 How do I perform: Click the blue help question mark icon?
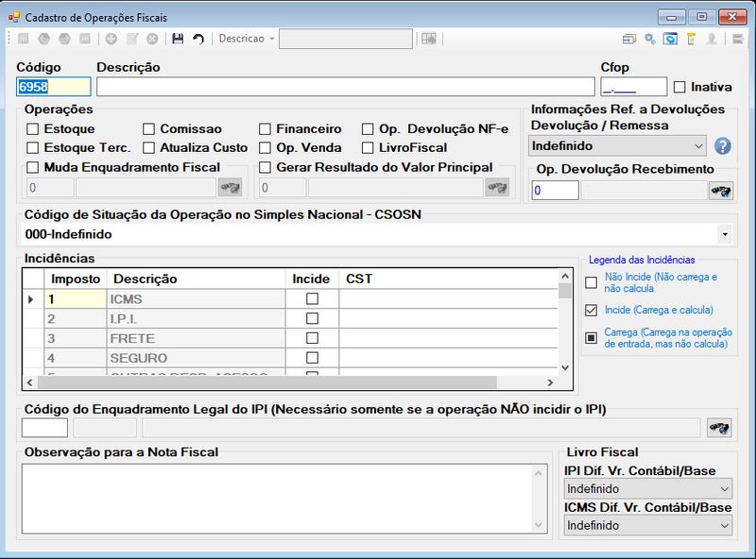(x=722, y=146)
